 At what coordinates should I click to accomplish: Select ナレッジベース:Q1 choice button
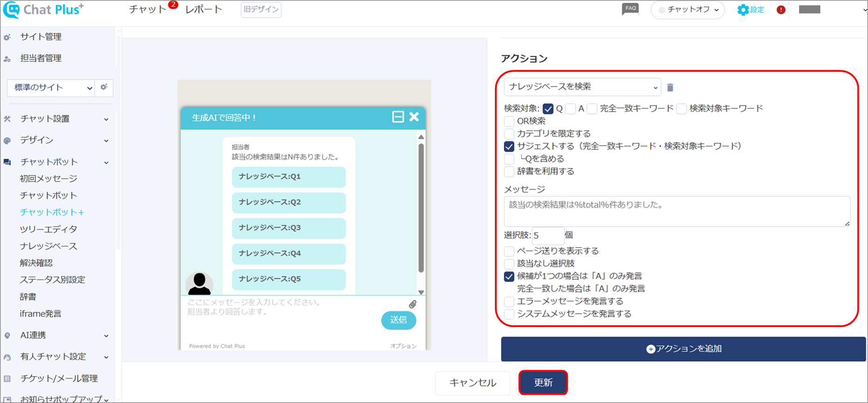pos(289,177)
